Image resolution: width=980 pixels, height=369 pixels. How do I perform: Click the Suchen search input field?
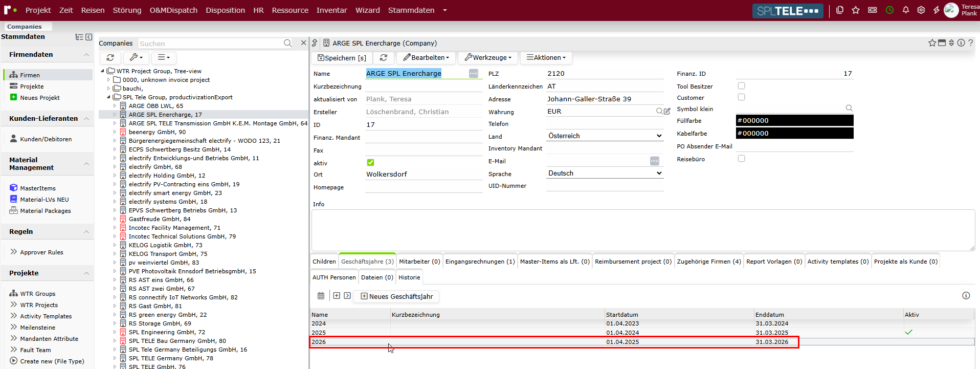click(x=211, y=44)
